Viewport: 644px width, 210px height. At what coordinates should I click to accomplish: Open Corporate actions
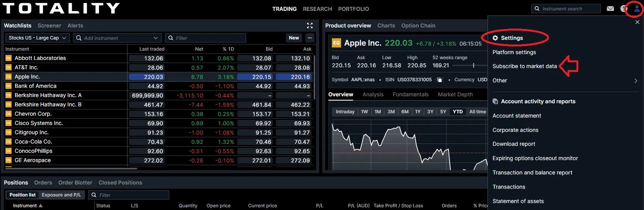(x=515, y=130)
